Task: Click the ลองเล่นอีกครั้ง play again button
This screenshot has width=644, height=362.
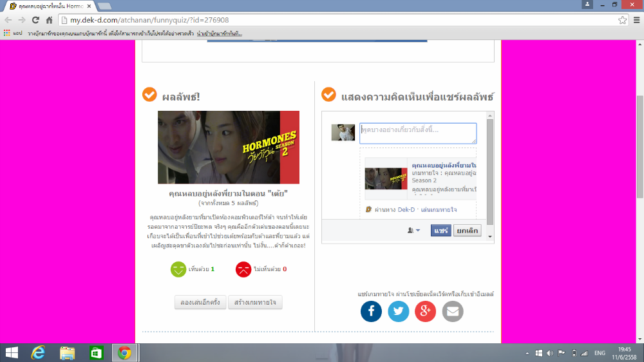Action: point(200,302)
